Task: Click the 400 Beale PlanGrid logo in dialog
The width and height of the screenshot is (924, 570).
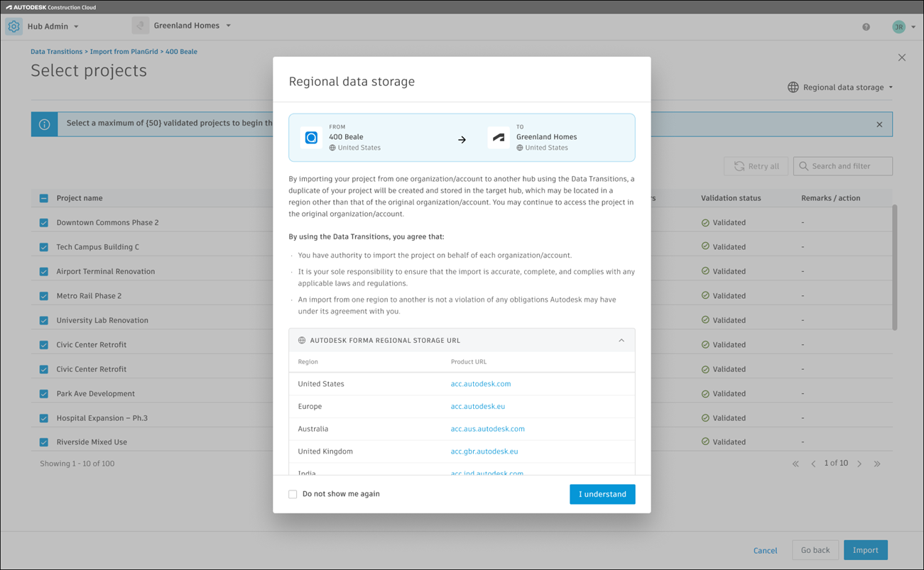Action: tap(311, 138)
